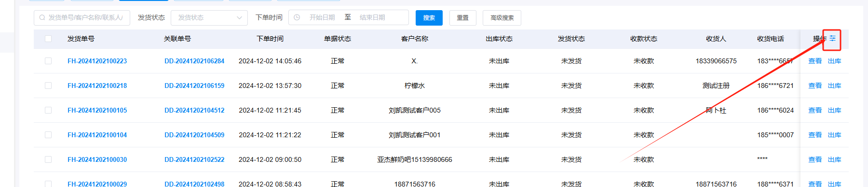Select recipient 18339066575 cell
Screen dimensions: 868x187
(x=716, y=61)
